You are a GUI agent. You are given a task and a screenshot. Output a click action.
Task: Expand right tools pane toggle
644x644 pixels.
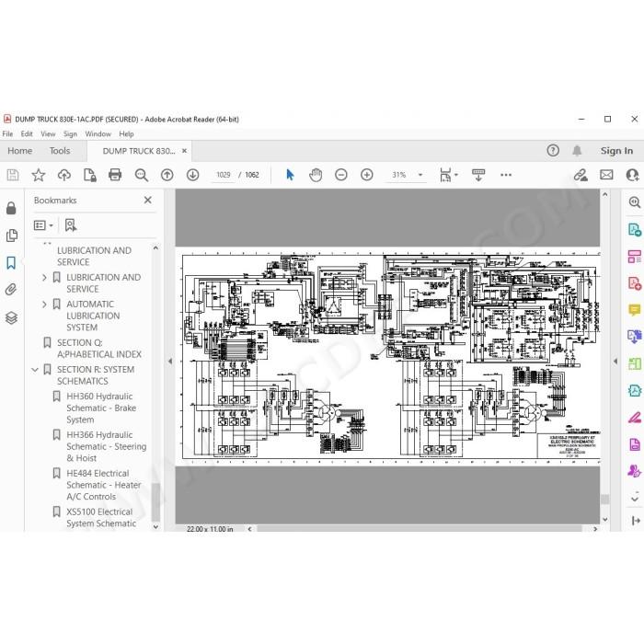point(636,521)
